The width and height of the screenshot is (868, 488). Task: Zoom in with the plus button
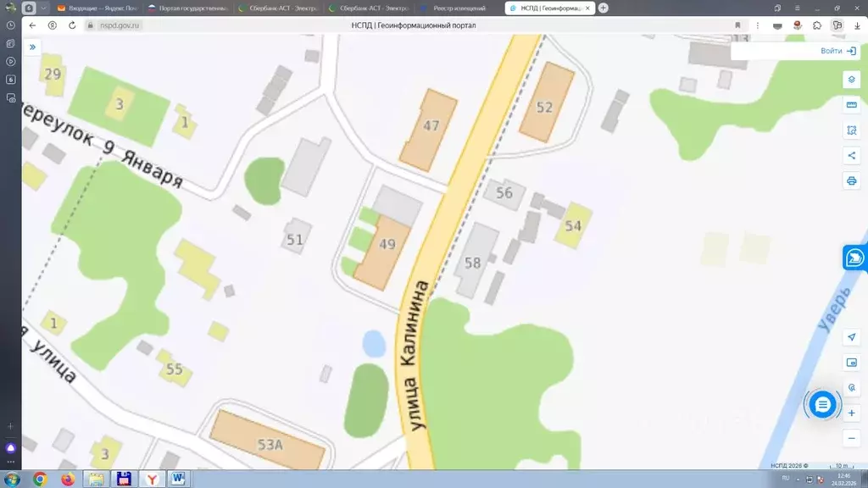pyautogui.click(x=851, y=413)
